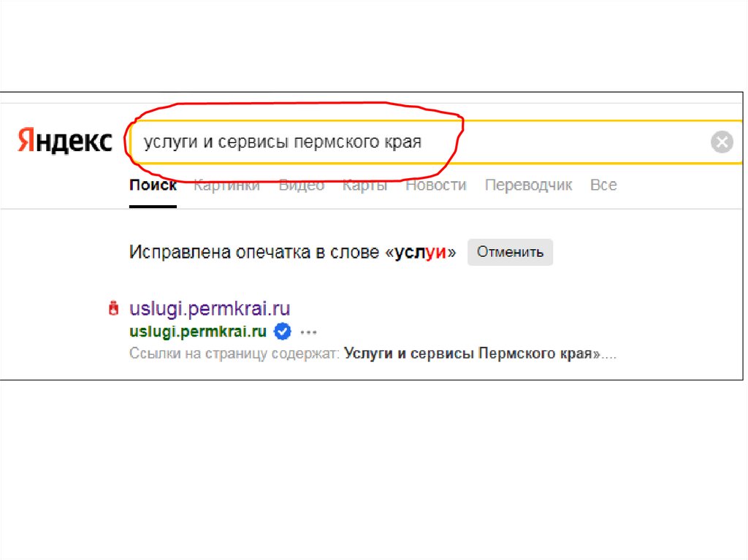The height and width of the screenshot is (560, 748).
Task: Open the three-dots result menu
Action: coord(309,332)
